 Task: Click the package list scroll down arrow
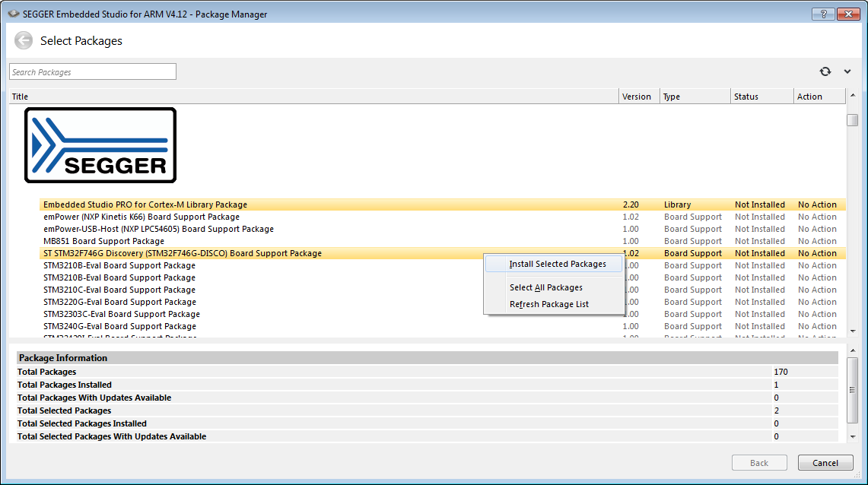(x=853, y=331)
